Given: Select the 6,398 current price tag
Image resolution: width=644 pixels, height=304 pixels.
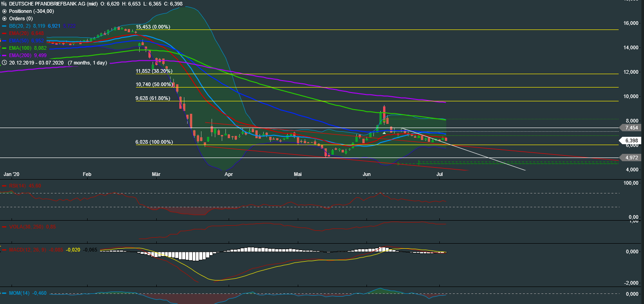Looking at the screenshot, I should (629, 140).
